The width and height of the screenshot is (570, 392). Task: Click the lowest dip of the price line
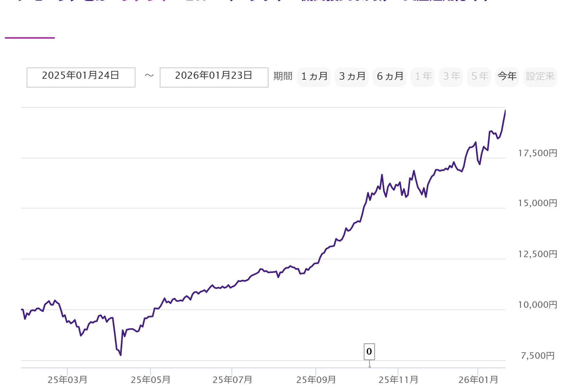(x=121, y=355)
